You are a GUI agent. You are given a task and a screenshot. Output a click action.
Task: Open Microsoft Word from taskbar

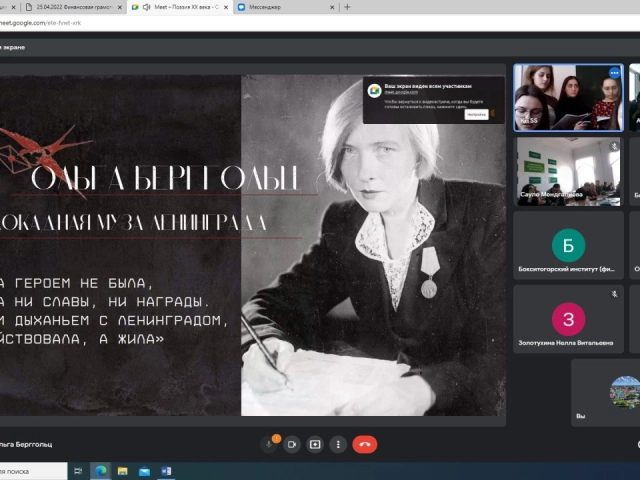coord(166,471)
